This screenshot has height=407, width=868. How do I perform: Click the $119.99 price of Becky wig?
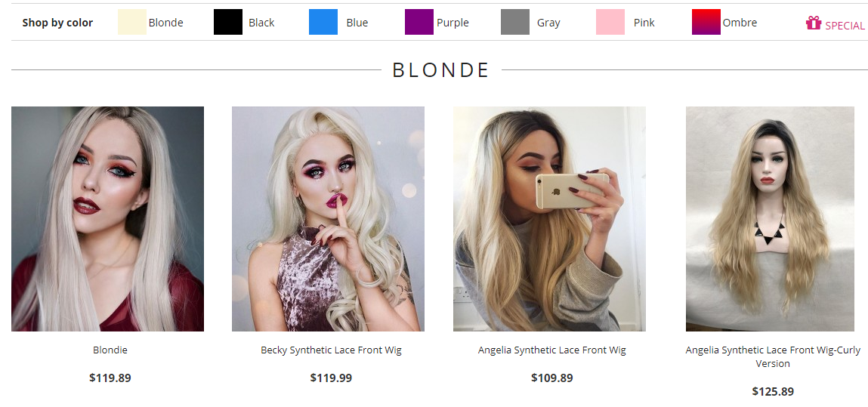click(331, 378)
